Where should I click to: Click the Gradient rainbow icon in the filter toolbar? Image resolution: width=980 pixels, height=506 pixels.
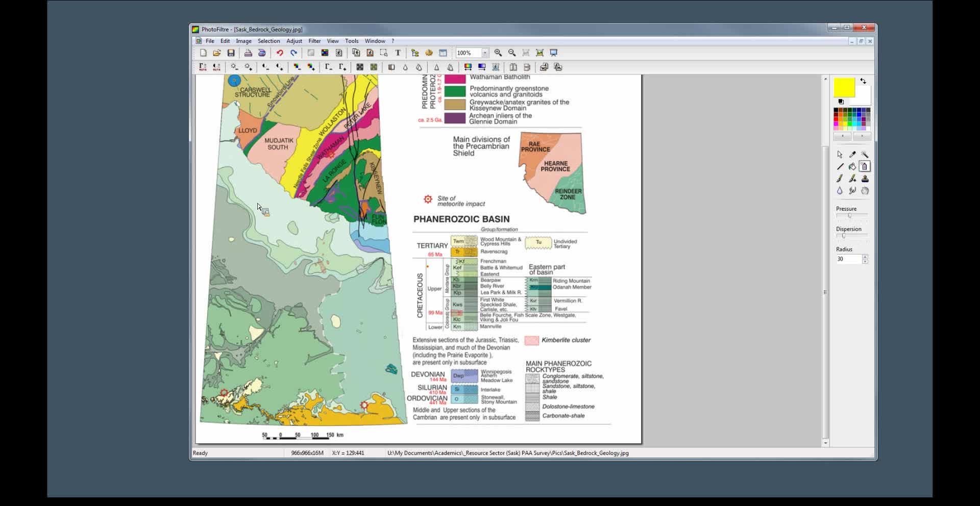[x=468, y=67]
